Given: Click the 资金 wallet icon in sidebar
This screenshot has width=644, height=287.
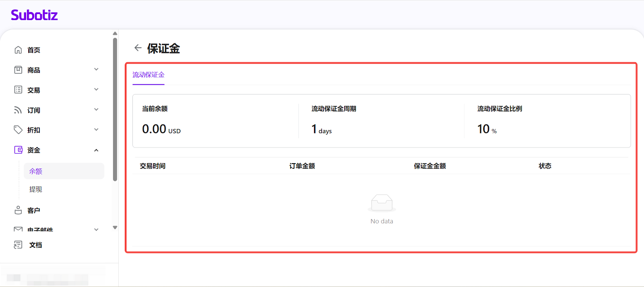Looking at the screenshot, I should coord(18,150).
